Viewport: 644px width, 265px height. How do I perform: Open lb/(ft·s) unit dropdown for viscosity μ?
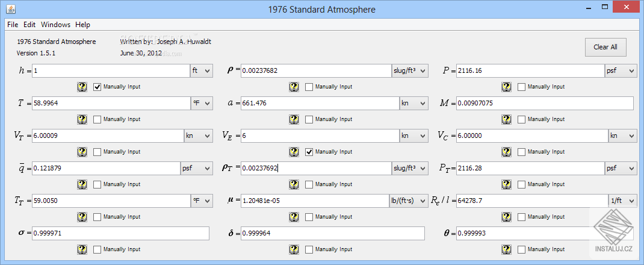pyautogui.click(x=408, y=201)
